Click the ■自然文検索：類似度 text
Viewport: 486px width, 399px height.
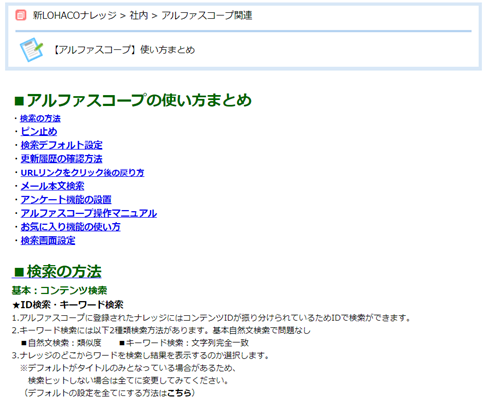point(61,343)
